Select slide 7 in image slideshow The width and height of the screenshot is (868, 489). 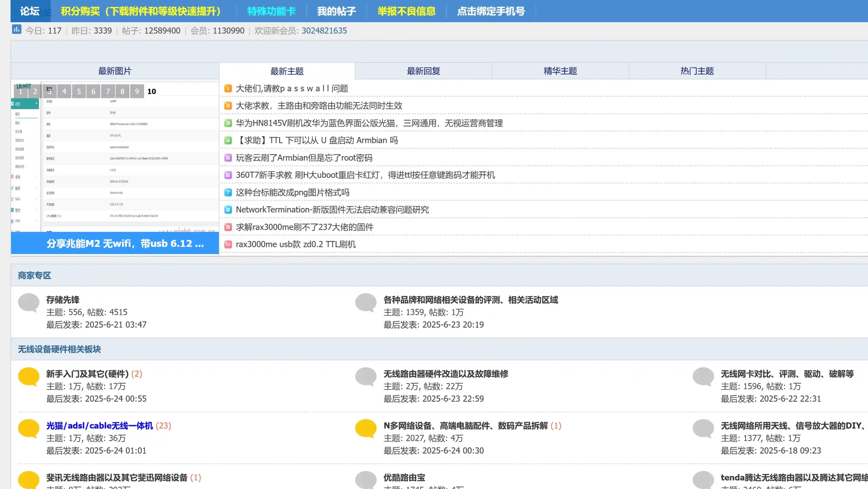pyautogui.click(x=108, y=91)
